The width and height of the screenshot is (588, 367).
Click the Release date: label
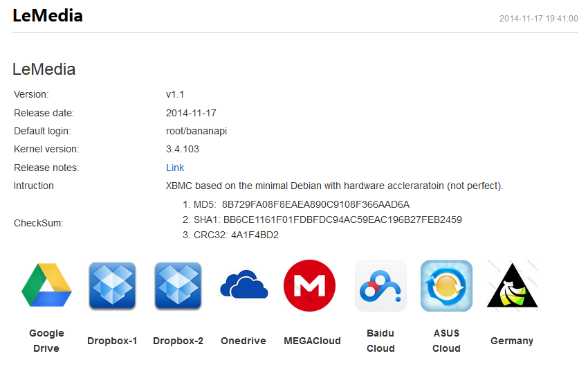(44, 113)
